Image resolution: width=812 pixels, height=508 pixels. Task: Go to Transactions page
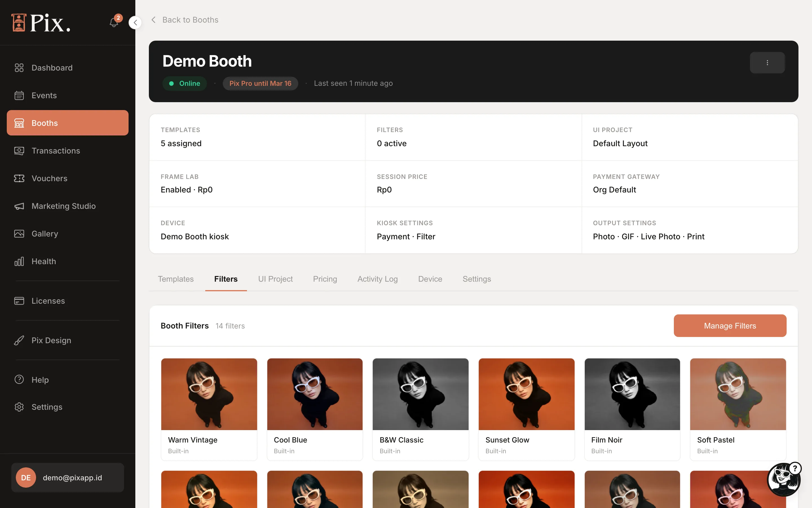click(x=67, y=151)
